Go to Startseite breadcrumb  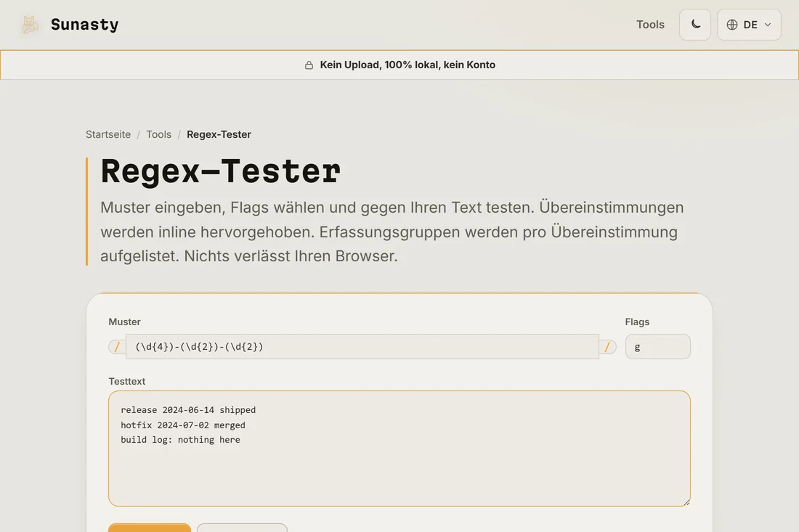[x=108, y=134]
